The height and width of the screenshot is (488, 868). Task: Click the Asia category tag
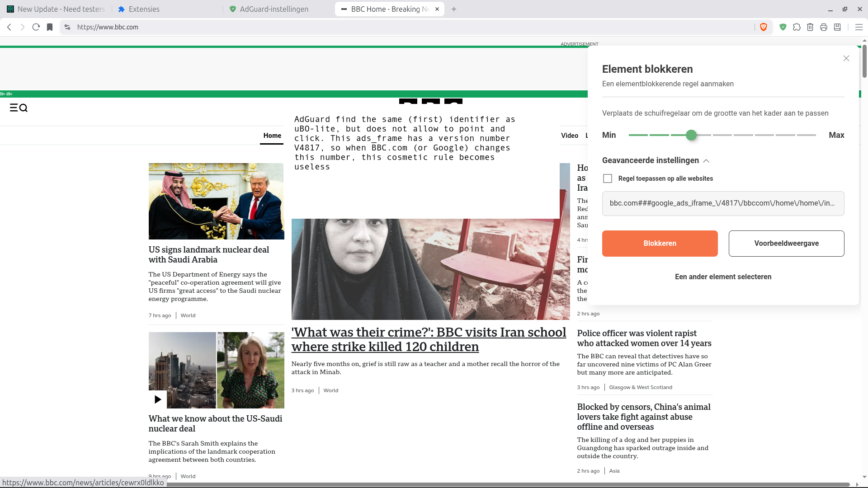(x=614, y=471)
